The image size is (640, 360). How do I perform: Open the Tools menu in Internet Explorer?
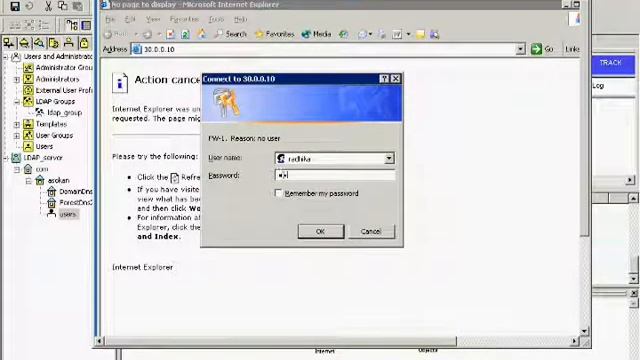pyautogui.click(x=216, y=19)
